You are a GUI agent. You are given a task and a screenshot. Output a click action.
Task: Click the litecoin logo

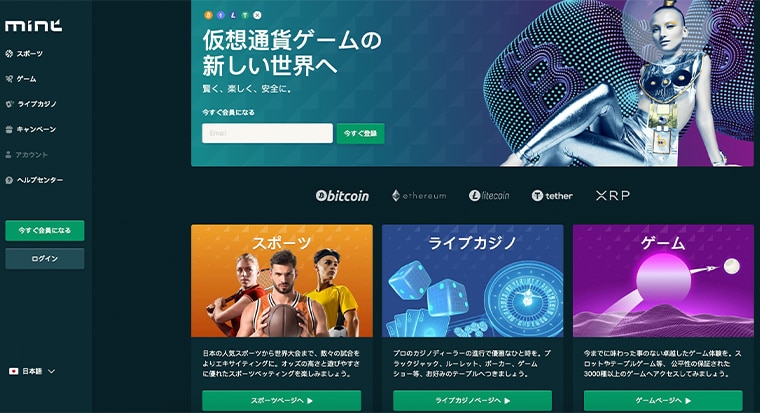click(x=489, y=195)
